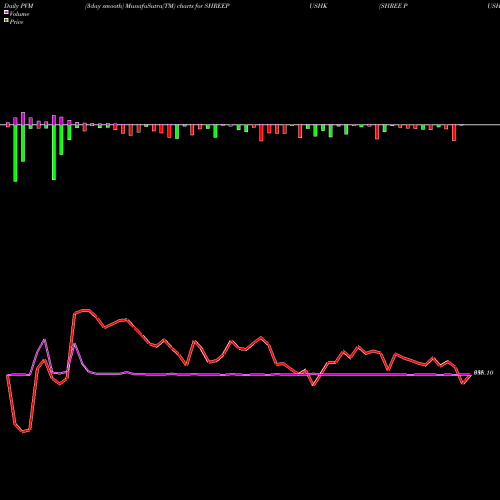Click the MunafaSutra charts title text

click(x=157, y=6)
